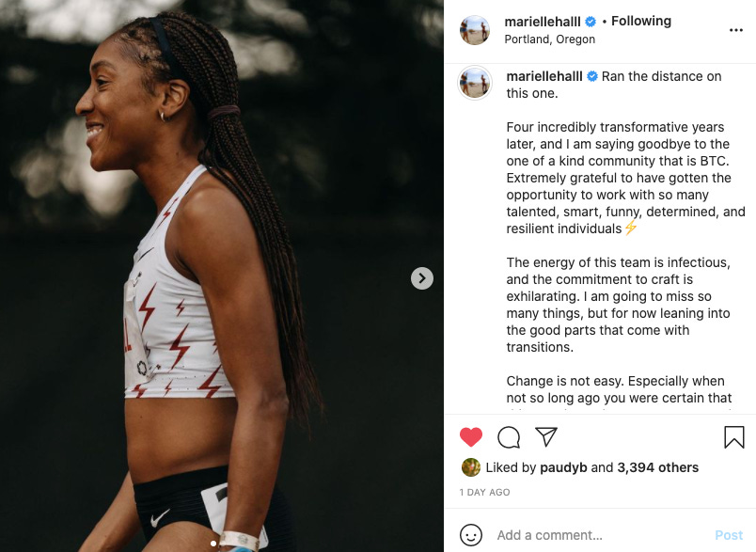Click the Following button in header

(x=640, y=22)
